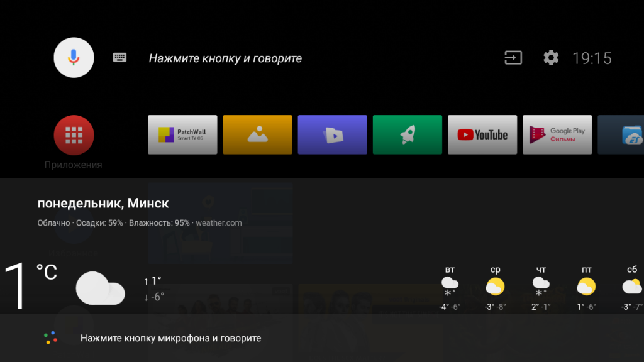Click the large cloud current weather icon
This screenshot has height=362, width=644.
pos(100,289)
